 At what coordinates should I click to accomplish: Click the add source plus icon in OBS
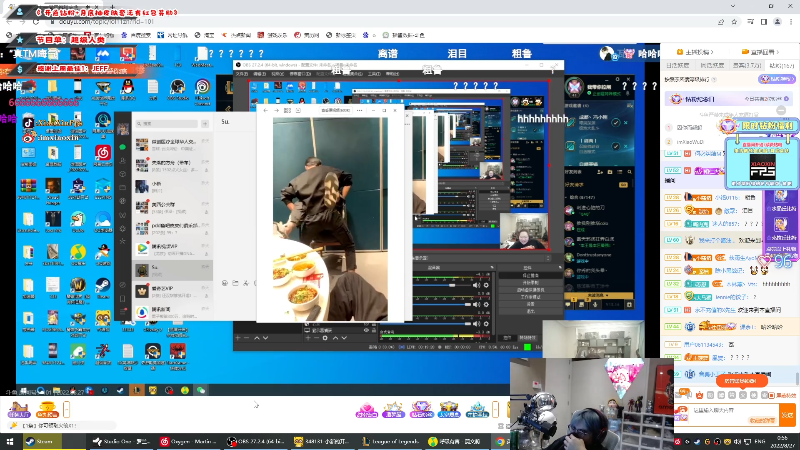(308, 338)
